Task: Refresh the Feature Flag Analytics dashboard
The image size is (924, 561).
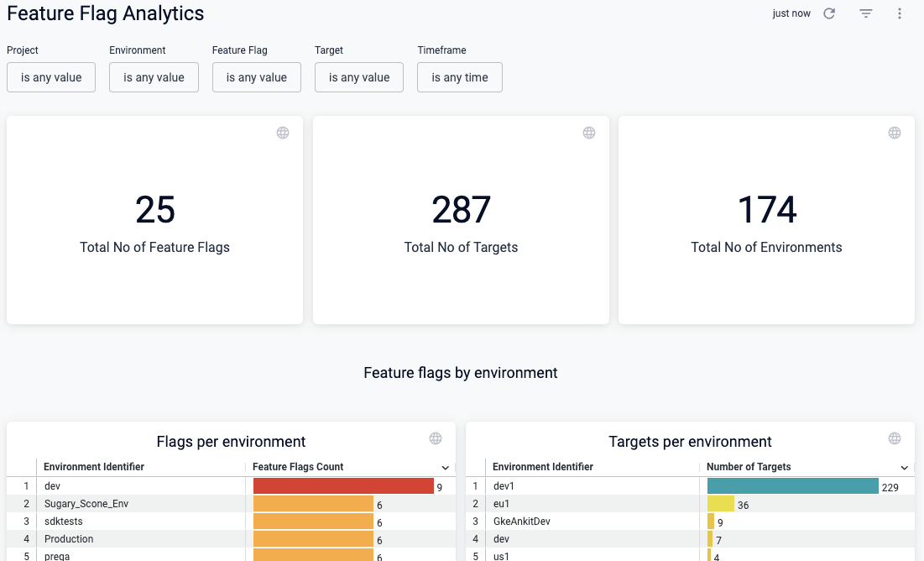Action: pos(829,13)
